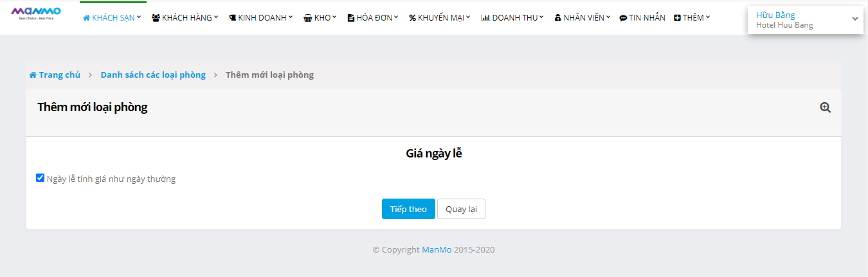Viewport: 868px width, 277px height.
Task: Click the zoom magnifier icon in panel header
Action: coord(825,108)
